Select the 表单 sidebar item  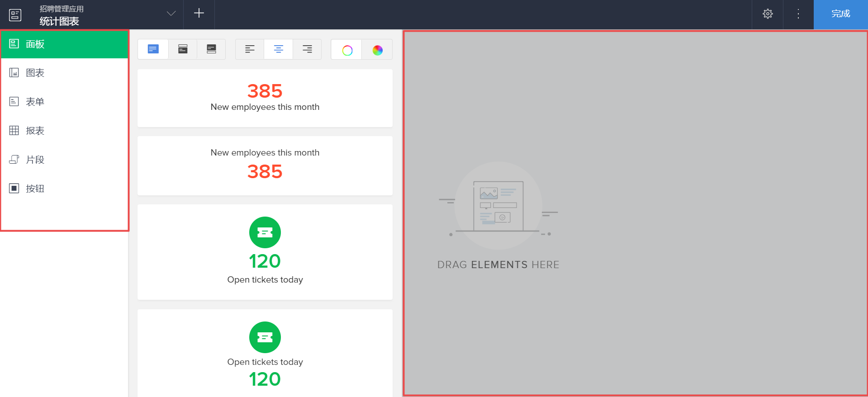(65, 102)
